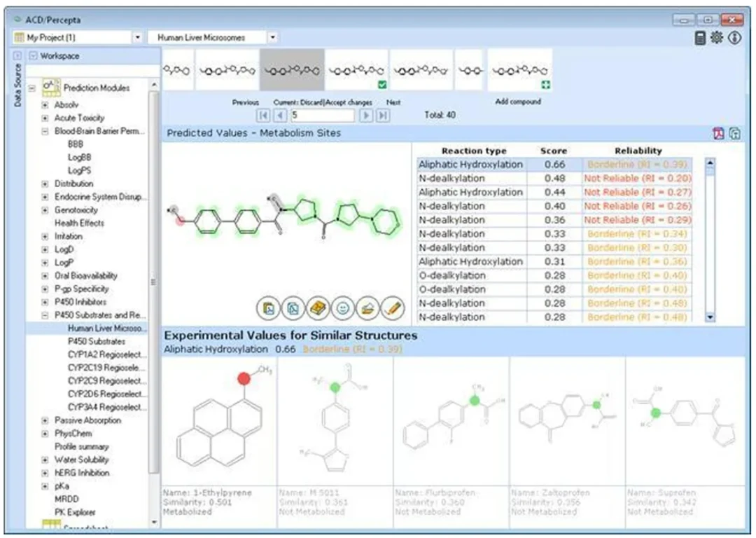
Task: Jump to the first compound
Action: pos(263,116)
